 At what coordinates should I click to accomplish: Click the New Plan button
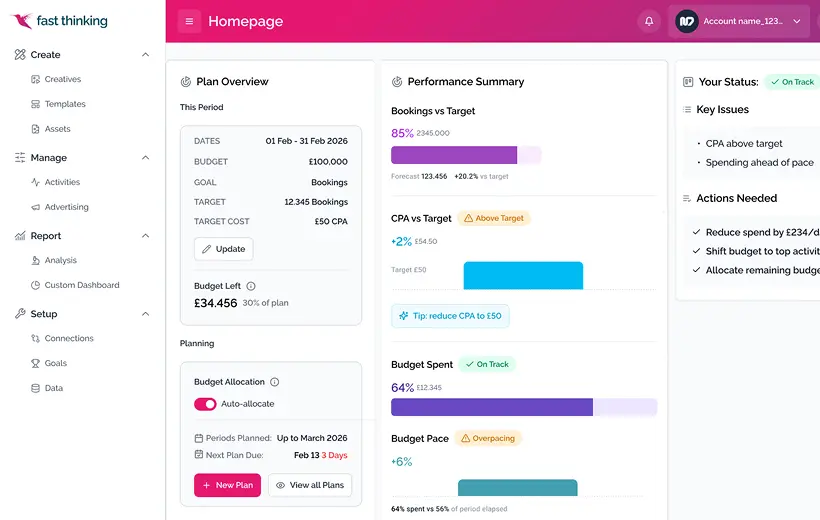[x=227, y=485]
